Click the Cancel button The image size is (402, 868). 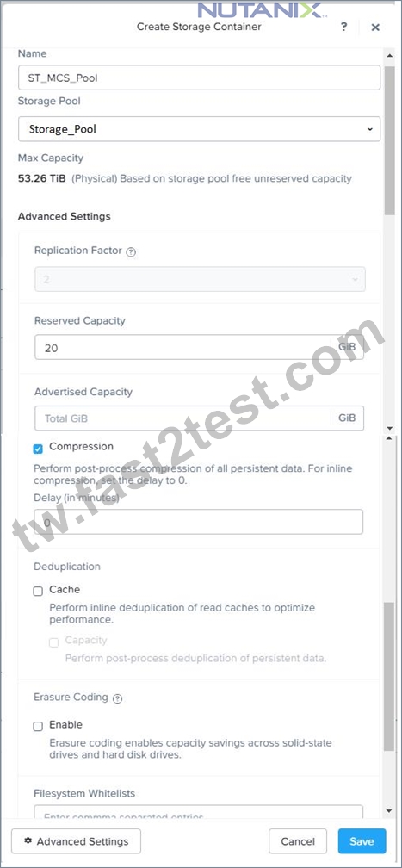coord(298,840)
